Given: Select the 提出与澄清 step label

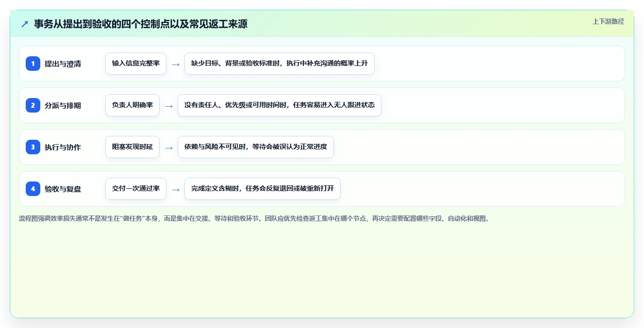Looking at the screenshot, I should [x=63, y=64].
